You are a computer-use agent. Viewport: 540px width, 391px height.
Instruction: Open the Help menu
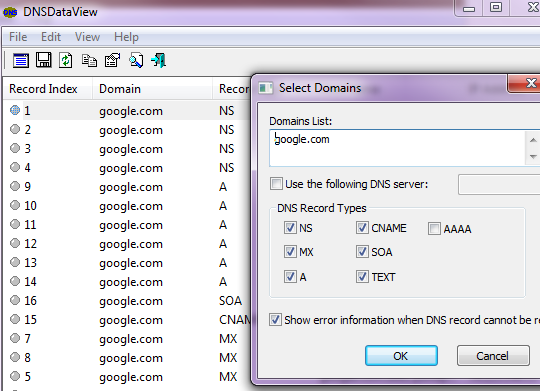coord(126,37)
